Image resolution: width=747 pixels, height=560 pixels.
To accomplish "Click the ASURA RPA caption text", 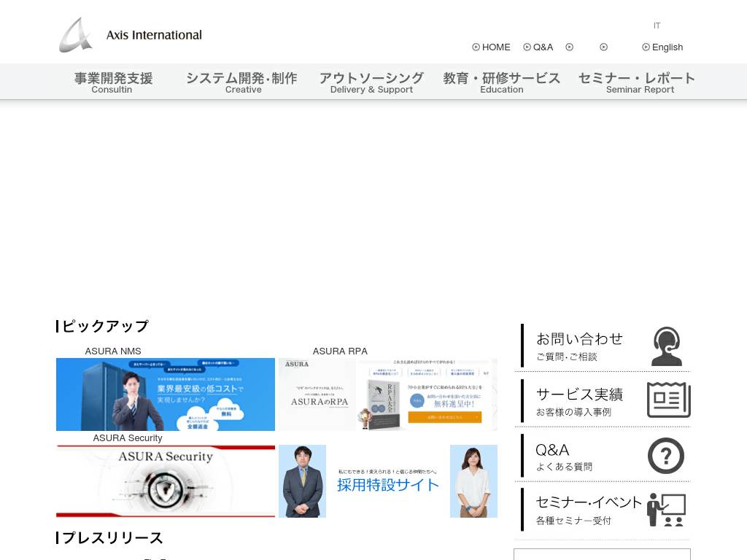I will coord(340,351).
